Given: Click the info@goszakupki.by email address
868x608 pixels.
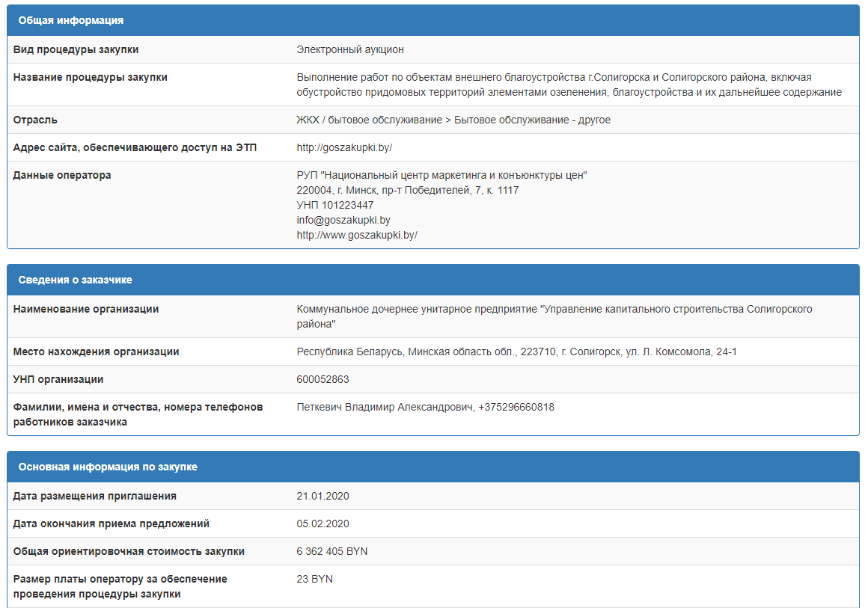Looking at the screenshot, I should (x=343, y=220).
